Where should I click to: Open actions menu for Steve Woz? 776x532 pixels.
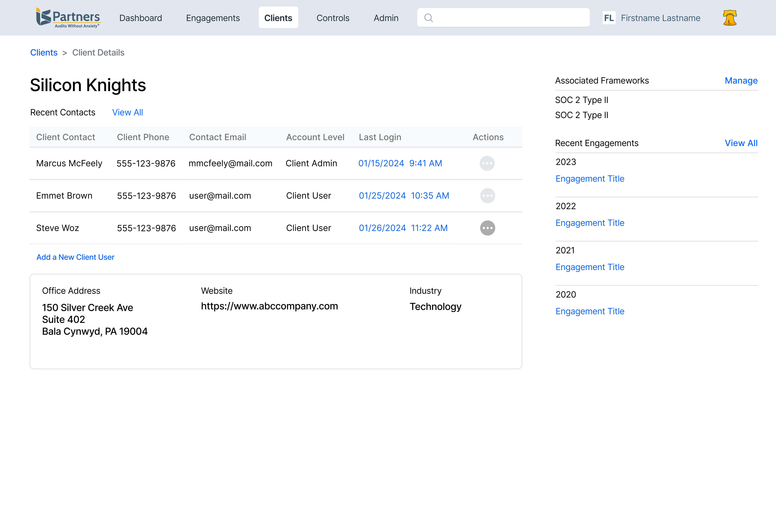[488, 228]
